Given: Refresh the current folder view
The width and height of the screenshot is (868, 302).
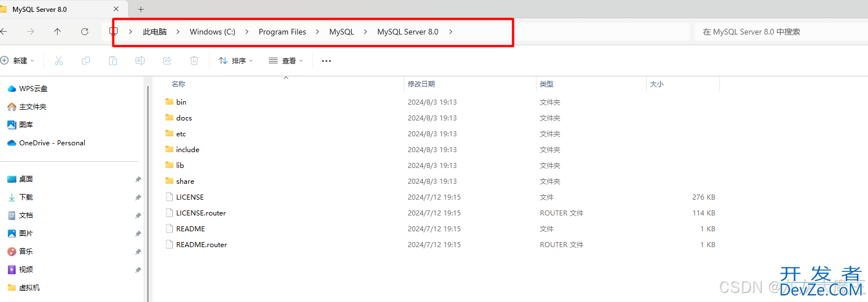Looking at the screenshot, I should (x=85, y=32).
